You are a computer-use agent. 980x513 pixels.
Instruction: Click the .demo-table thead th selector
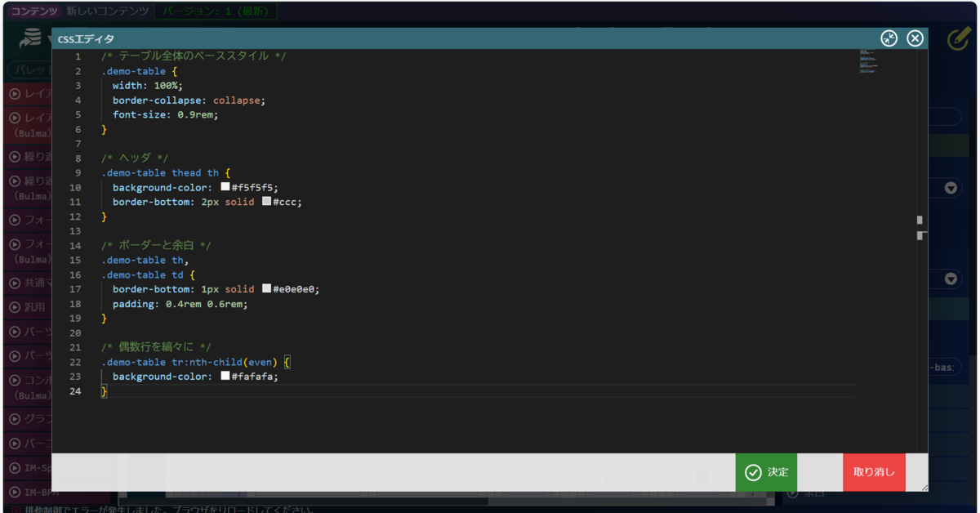(160, 173)
